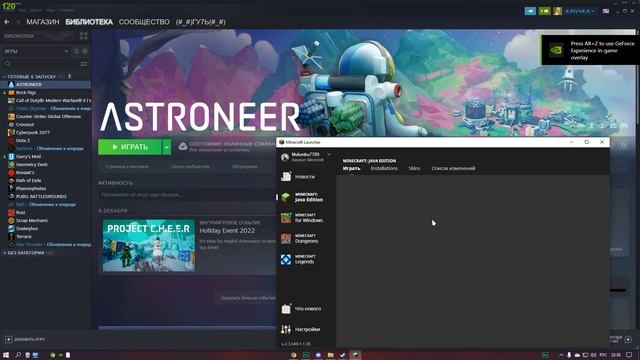Viewport: 640px width, 360px height.
Task: Open the ИГРЫ filter dropdown
Action: click(x=37, y=51)
